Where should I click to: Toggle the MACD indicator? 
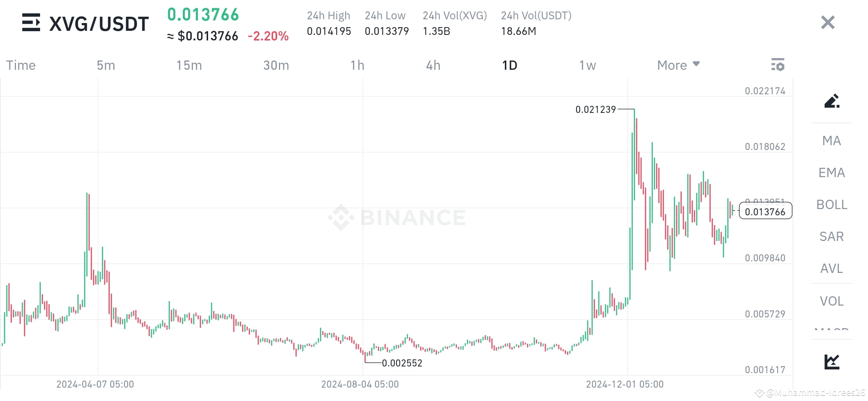831,330
